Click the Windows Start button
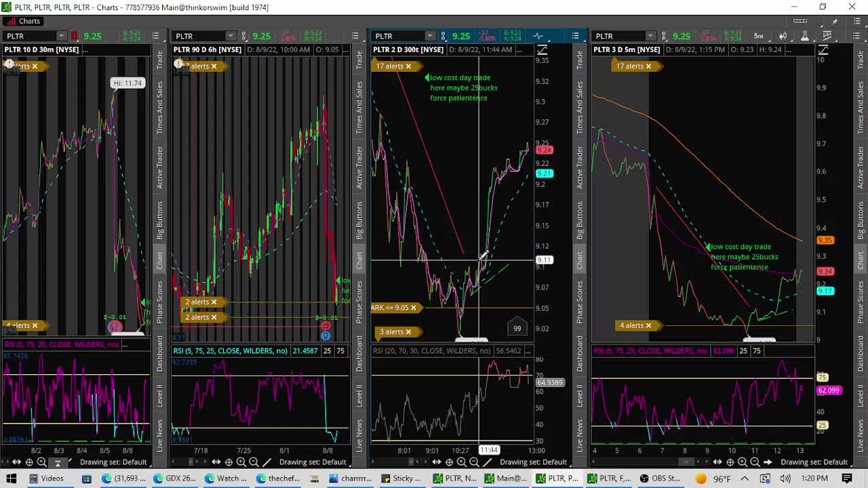The width and height of the screenshot is (868, 488). click(11, 478)
